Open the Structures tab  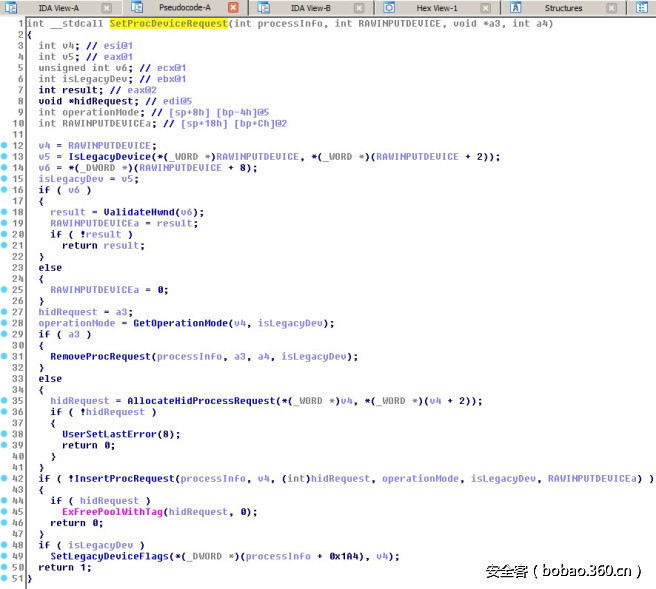pyautogui.click(x=563, y=8)
